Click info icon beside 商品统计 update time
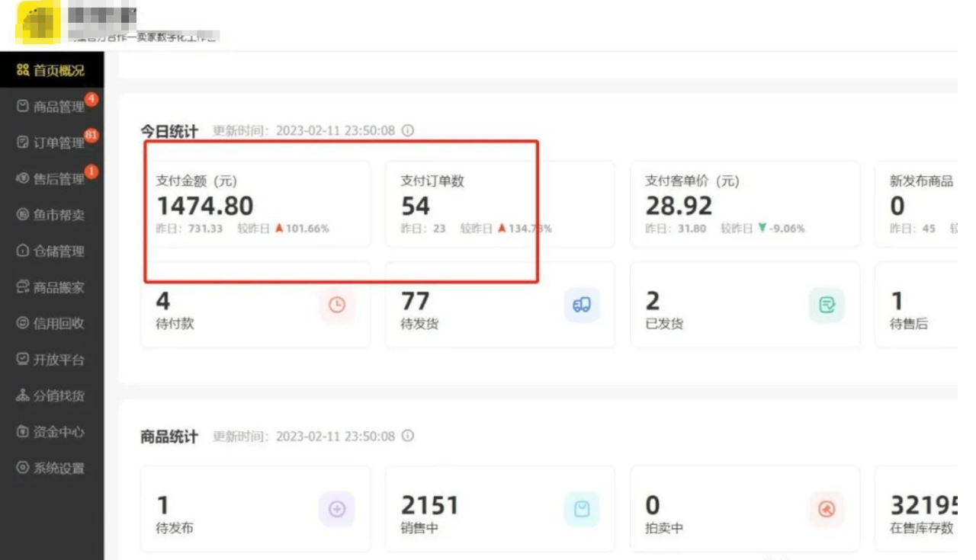 (x=408, y=436)
